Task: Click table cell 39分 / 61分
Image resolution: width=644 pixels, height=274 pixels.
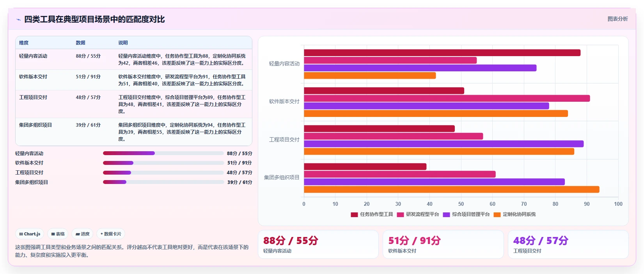Action: [x=88, y=125]
